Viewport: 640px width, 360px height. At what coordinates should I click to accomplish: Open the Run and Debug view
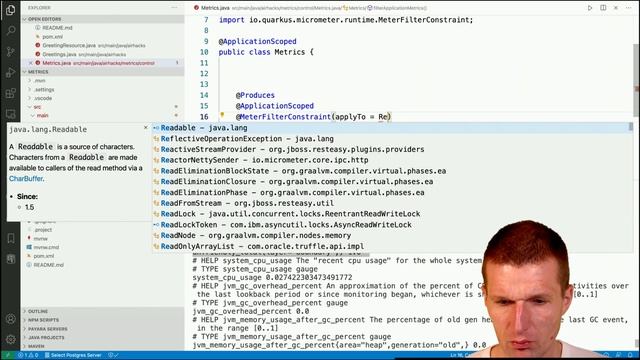[x=11, y=73]
